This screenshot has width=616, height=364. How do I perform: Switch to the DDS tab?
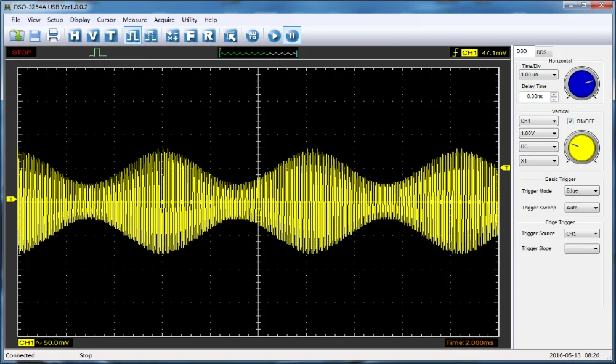[x=543, y=52]
